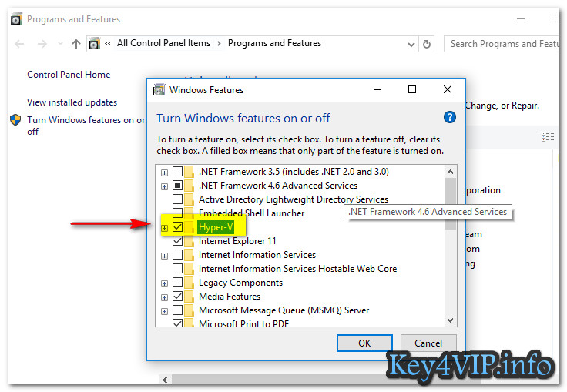Viewport: 567px width, 392px height.
Task: Click the Media Features folder icon
Action: tap(189, 297)
